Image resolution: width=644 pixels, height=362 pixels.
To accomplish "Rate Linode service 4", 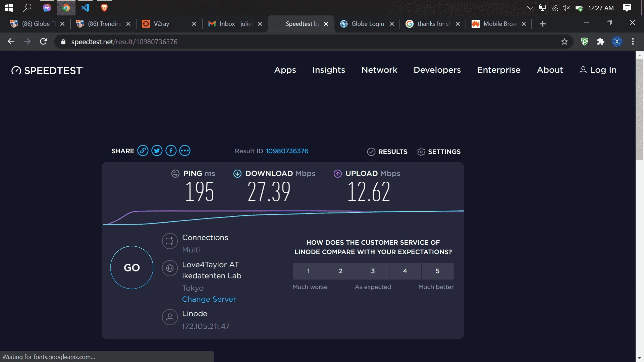I will point(405,271).
